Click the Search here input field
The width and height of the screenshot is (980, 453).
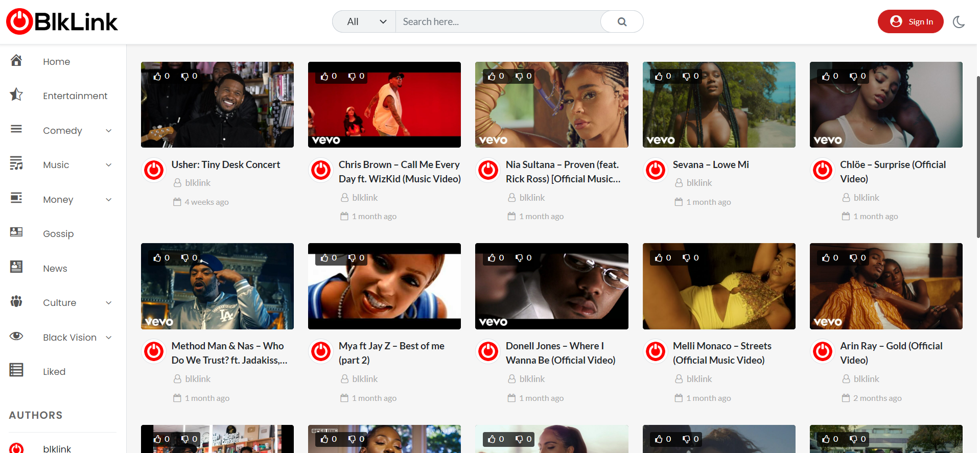click(498, 21)
